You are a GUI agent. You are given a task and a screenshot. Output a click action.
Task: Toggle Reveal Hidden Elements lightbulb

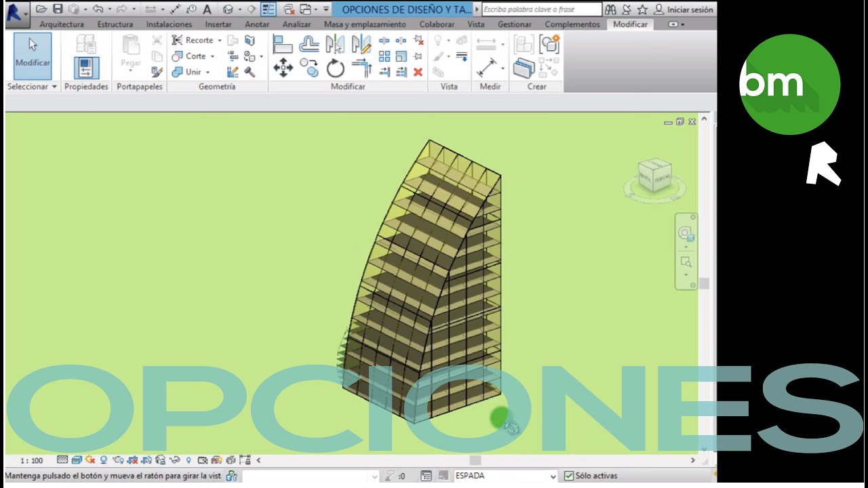189,460
